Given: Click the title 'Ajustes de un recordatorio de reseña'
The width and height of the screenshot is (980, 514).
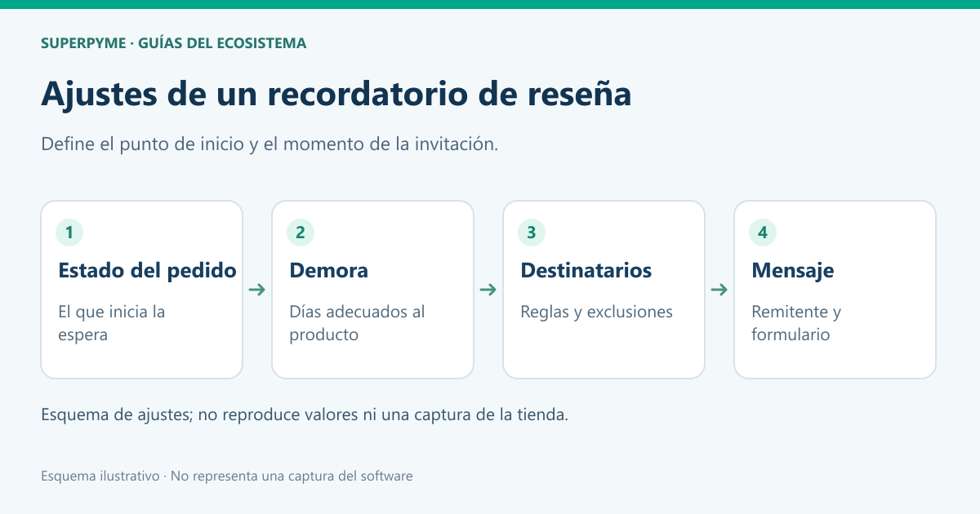Looking at the screenshot, I should (x=336, y=94).
